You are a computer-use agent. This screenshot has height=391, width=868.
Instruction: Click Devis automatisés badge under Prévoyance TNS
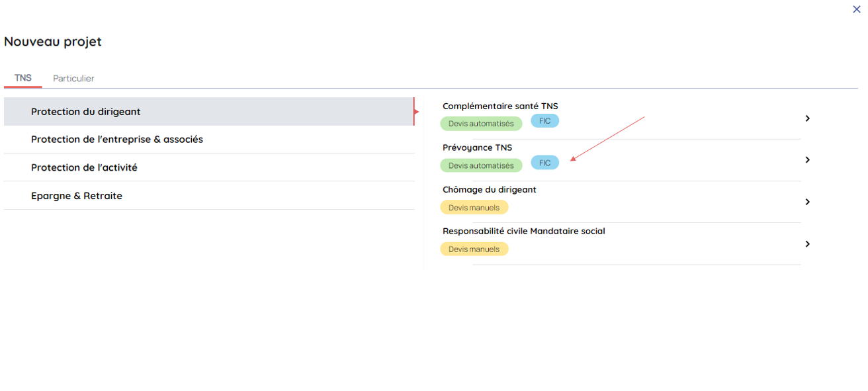(481, 166)
